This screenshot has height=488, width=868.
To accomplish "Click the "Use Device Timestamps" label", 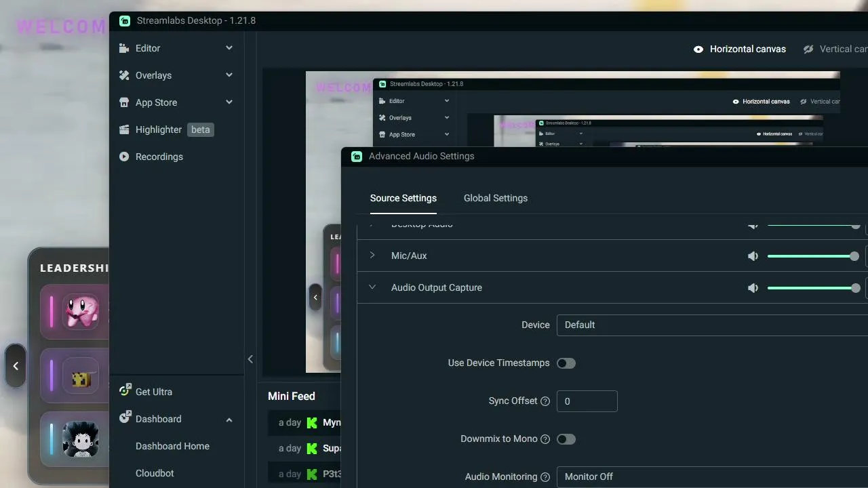I will [x=499, y=363].
